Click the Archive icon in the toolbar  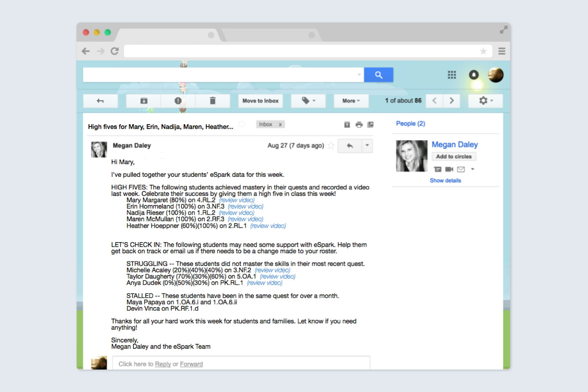[144, 101]
